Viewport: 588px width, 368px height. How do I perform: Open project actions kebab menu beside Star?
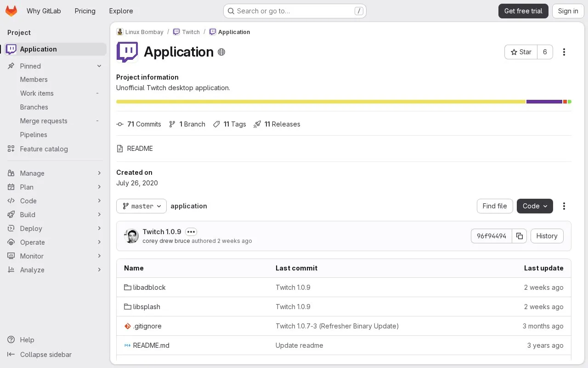point(564,52)
